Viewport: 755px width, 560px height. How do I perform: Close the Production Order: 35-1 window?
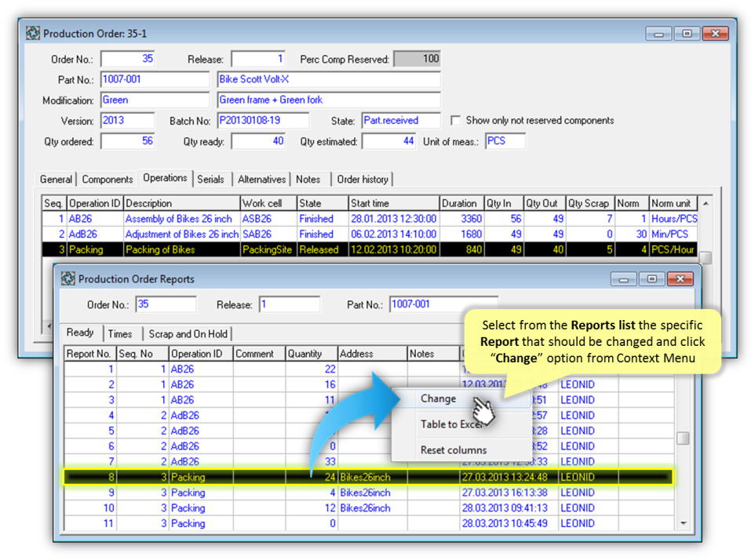(716, 34)
